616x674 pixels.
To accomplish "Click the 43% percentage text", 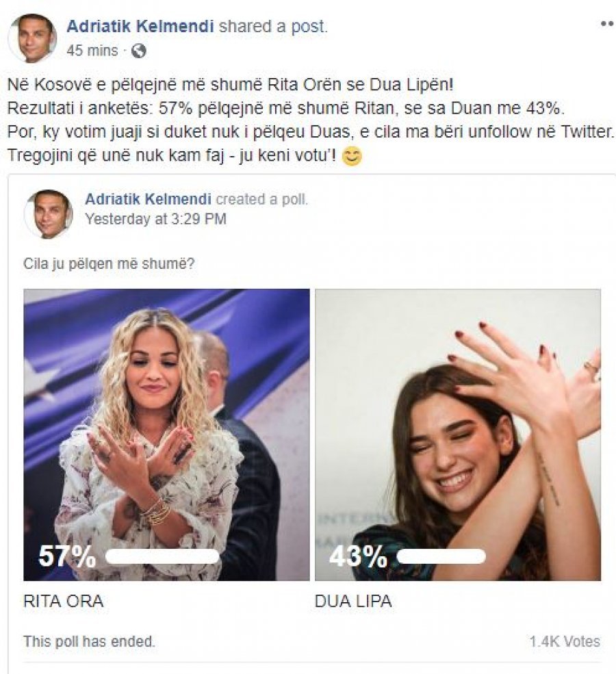I will (358, 556).
